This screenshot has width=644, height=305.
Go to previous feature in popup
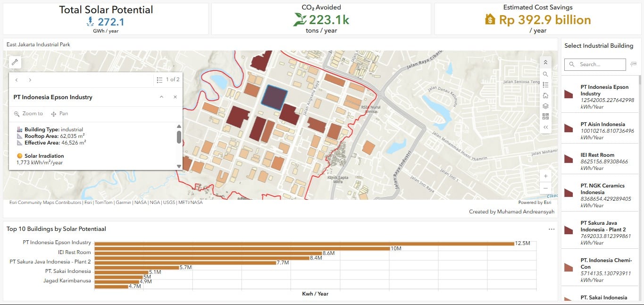click(17, 80)
